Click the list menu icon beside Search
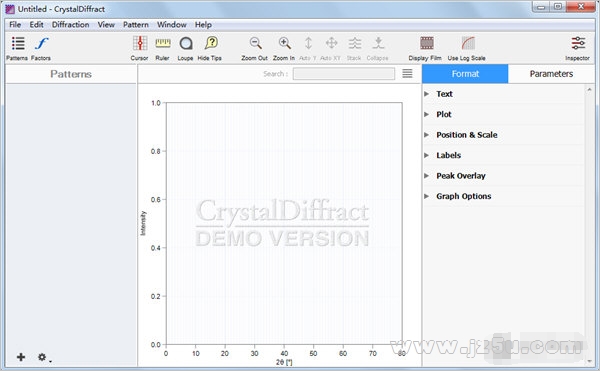This screenshot has width=600, height=371. pyautogui.click(x=408, y=73)
